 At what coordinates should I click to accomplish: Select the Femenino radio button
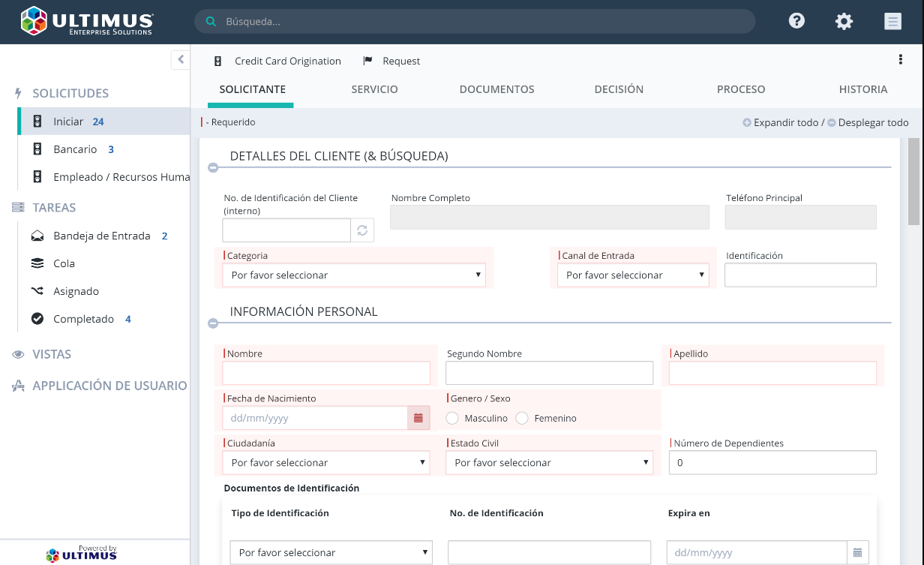tap(522, 418)
